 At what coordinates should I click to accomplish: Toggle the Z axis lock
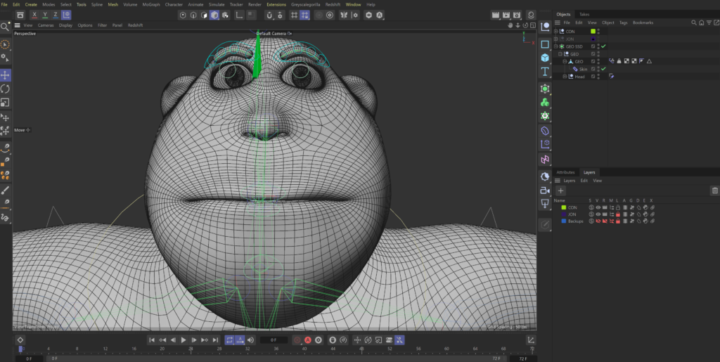56,15
